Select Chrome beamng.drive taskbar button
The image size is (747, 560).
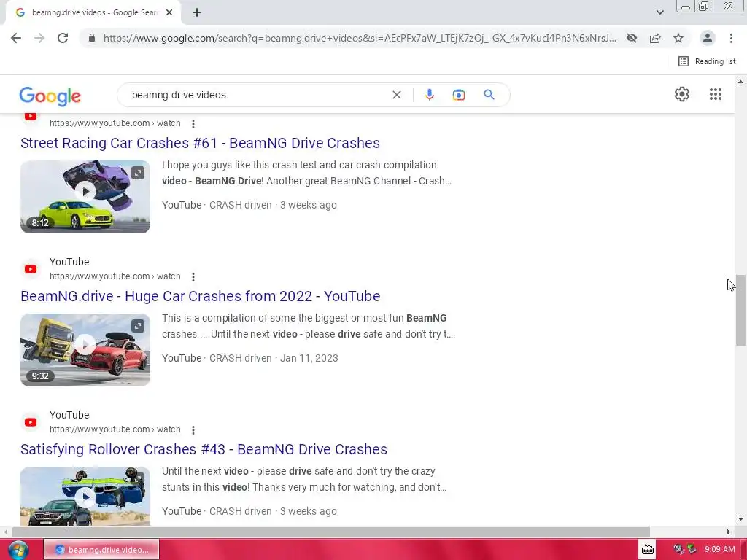(x=101, y=550)
